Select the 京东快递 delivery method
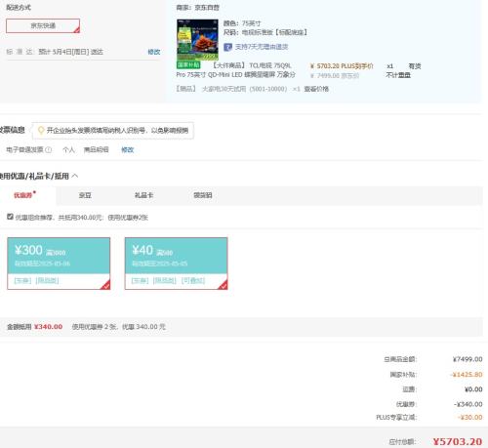Viewport: 488px width, 448px height. 43,25
